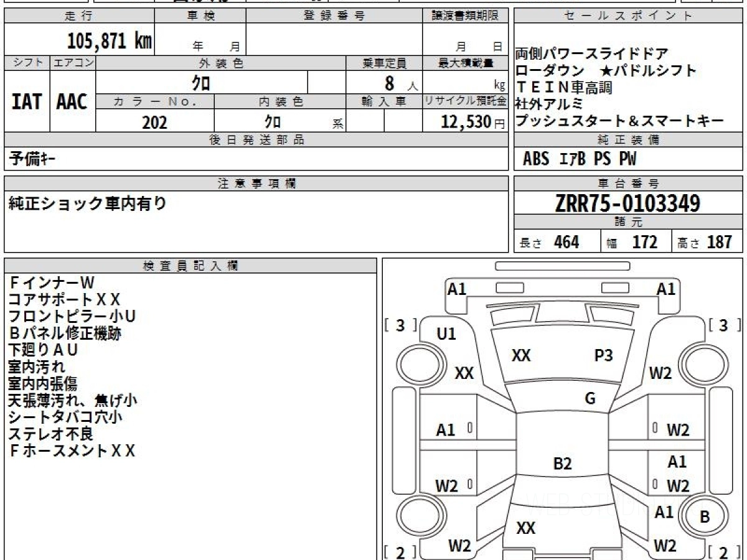Select the note 純正ショック車内有り
This screenshot has width=747, height=560.
(x=88, y=203)
